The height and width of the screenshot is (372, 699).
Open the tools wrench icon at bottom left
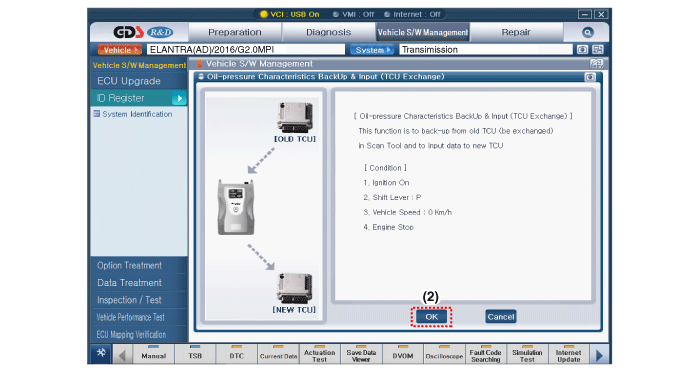tap(101, 353)
